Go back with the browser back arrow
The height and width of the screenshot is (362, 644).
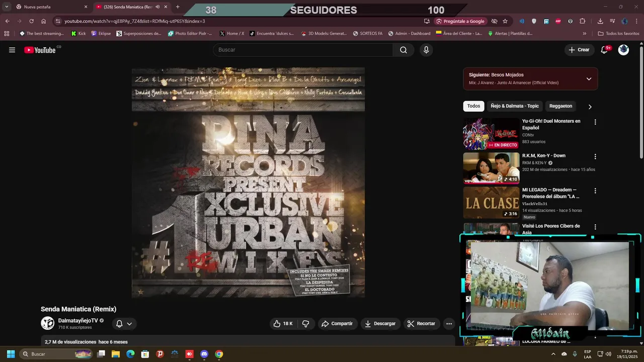click(7, 21)
